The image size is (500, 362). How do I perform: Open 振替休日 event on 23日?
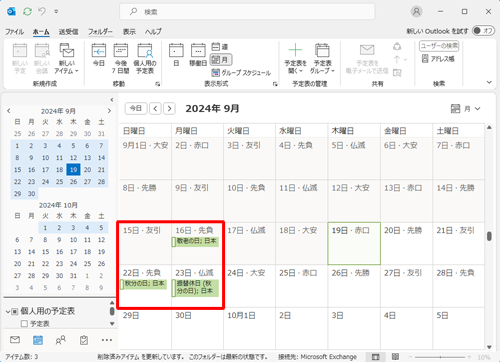[x=195, y=288]
